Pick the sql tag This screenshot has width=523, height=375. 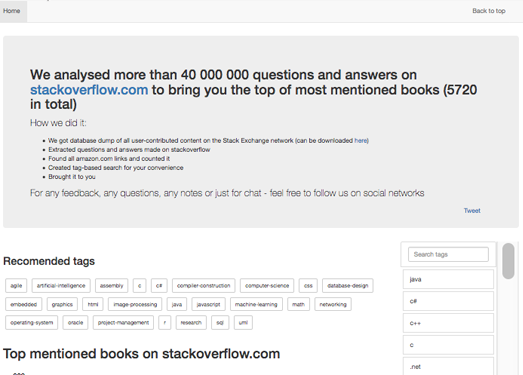point(220,323)
